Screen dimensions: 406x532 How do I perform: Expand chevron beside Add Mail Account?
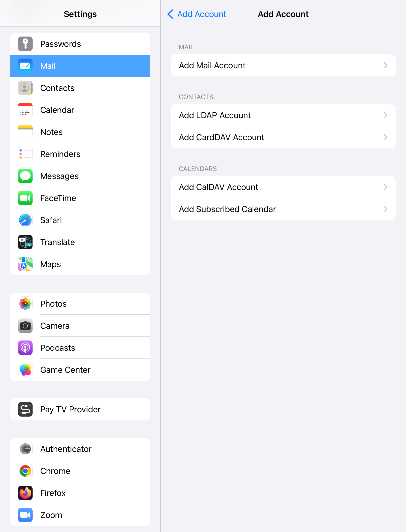pos(385,65)
